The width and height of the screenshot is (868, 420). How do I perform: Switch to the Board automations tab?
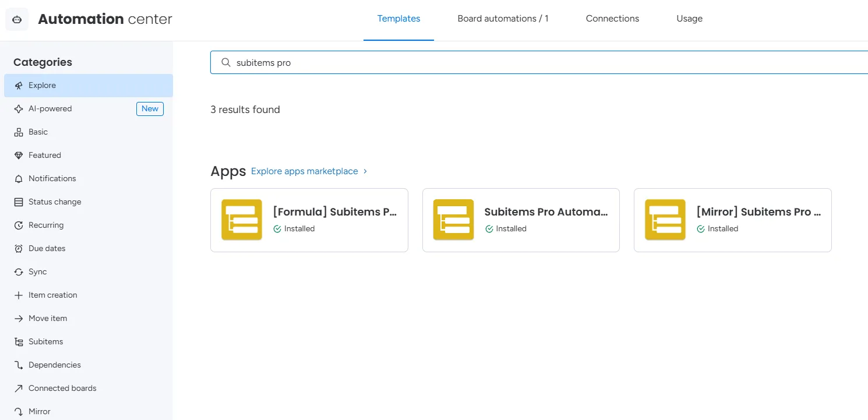point(503,18)
